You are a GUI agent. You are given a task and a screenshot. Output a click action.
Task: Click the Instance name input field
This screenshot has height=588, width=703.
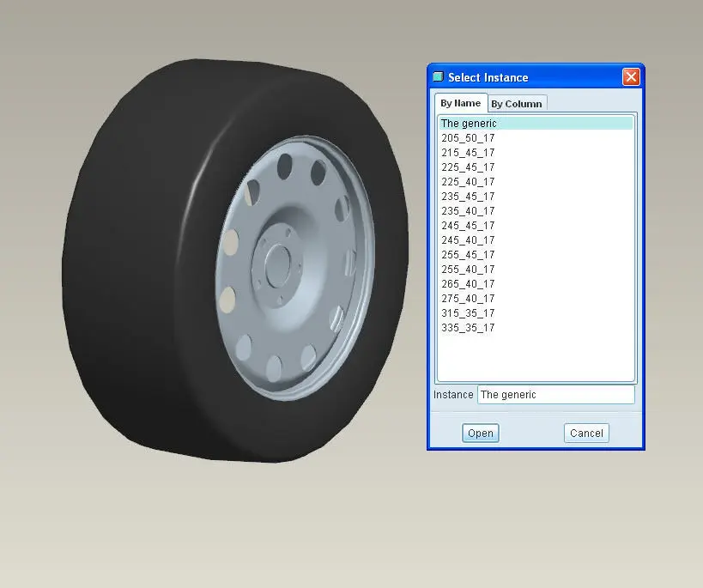[x=556, y=395]
